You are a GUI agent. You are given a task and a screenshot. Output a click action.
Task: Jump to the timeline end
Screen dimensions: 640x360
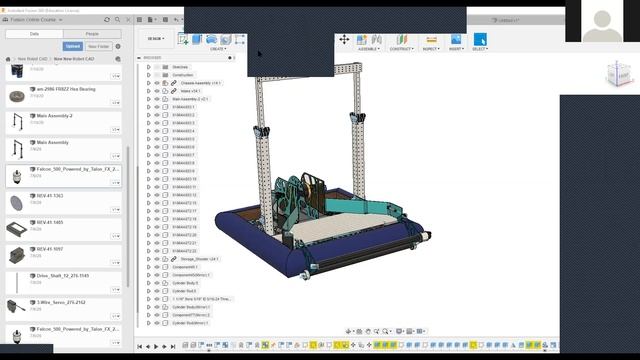(173, 347)
